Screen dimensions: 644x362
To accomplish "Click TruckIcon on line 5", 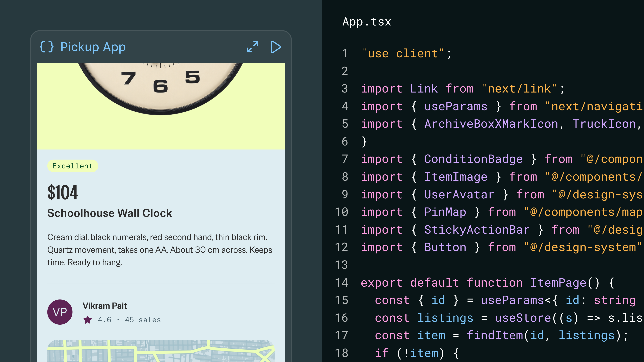I will tap(604, 124).
